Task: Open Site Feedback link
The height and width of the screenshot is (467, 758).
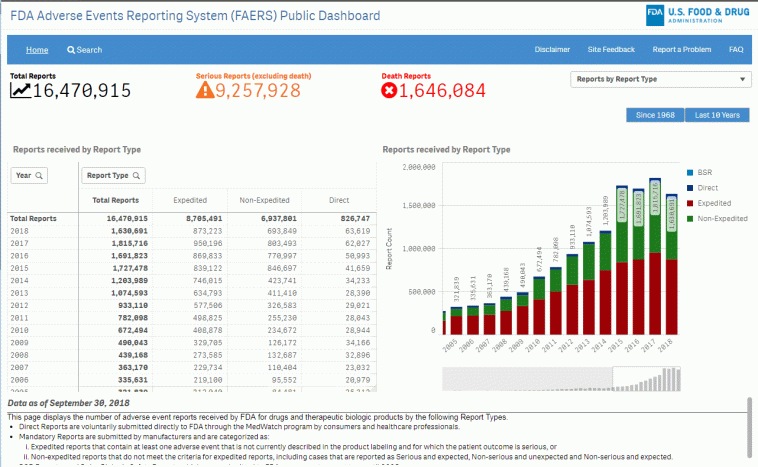Action: tap(611, 50)
